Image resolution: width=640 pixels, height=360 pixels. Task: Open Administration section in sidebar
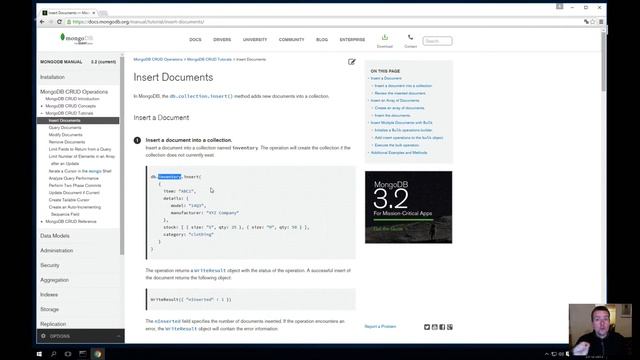56,251
